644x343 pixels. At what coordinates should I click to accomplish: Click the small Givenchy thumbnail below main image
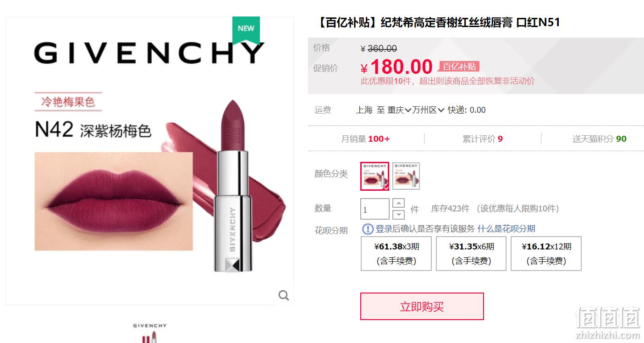pos(150,333)
